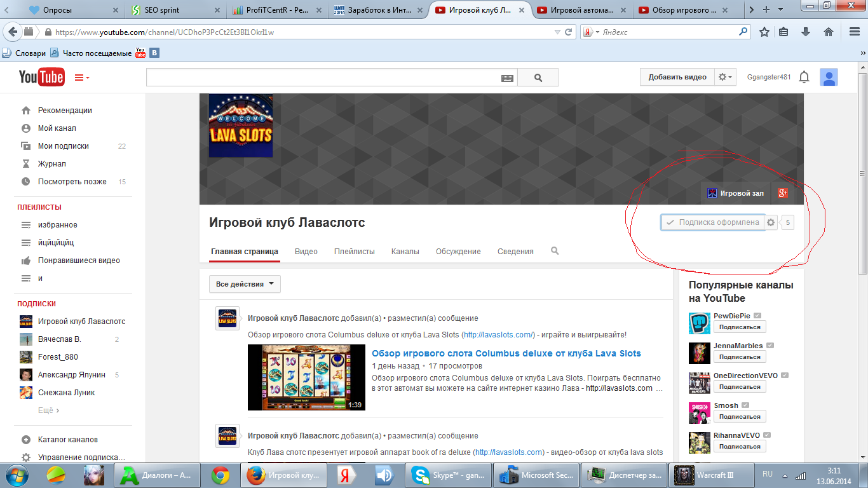This screenshot has width=868, height=488.
Task: Open the speaker taskbar item
Action: click(x=384, y=475)
